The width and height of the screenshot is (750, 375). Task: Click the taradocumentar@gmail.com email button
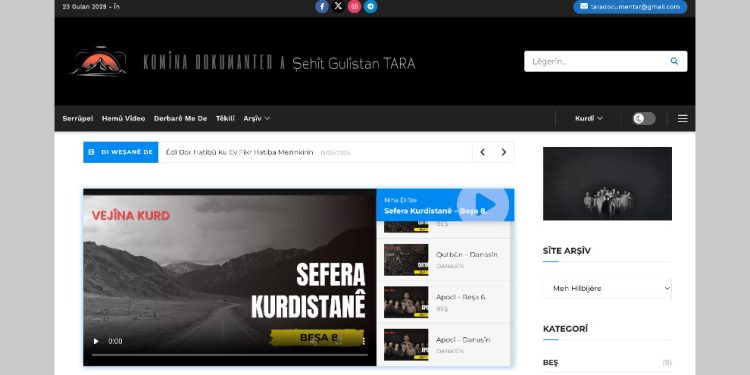tap(630, 7)
